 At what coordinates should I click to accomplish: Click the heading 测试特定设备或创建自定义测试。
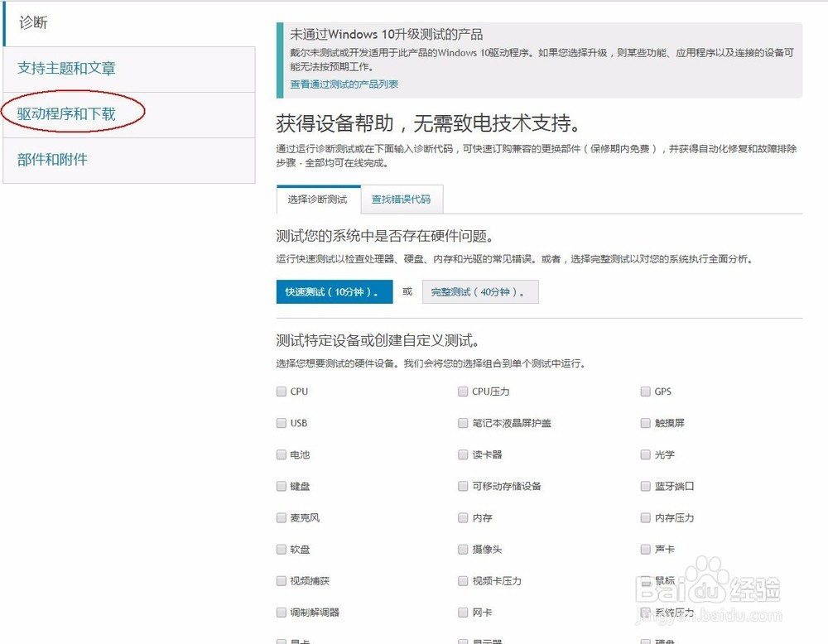click(x=378, y=340)
